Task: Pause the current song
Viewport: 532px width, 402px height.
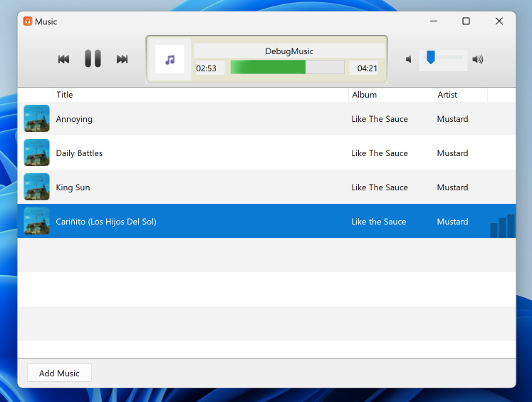Action: point(93,58)
